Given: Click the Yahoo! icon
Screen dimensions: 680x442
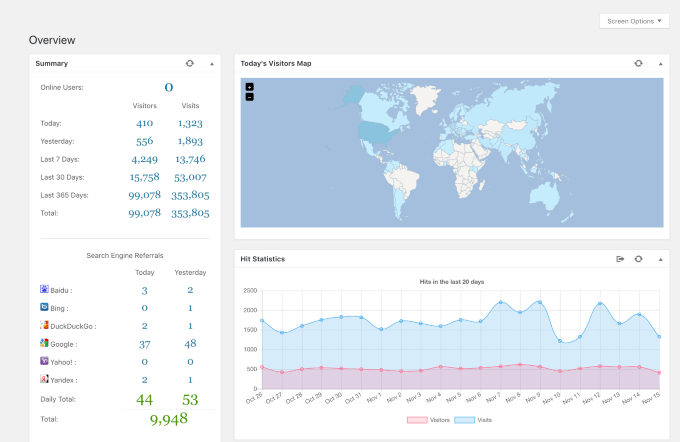Looking at the screenshot, I should [x=44, y=361].
